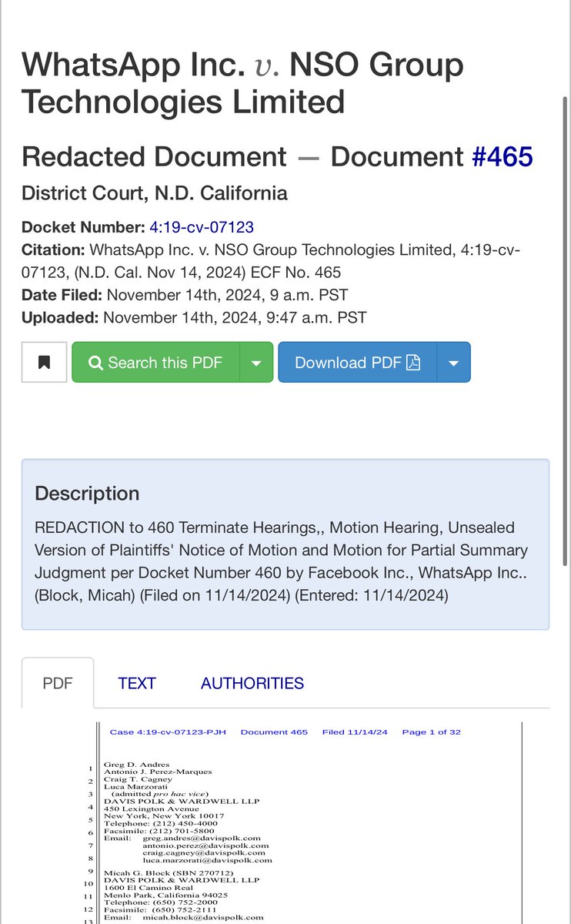Click the Download PDF button
571x924 pixels.
tap(357, 362)
